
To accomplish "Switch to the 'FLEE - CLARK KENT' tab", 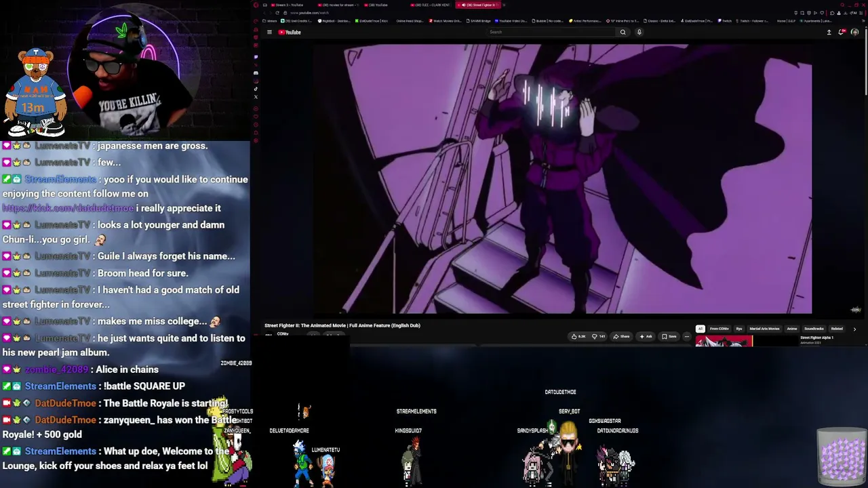I will tap(431, 5).
